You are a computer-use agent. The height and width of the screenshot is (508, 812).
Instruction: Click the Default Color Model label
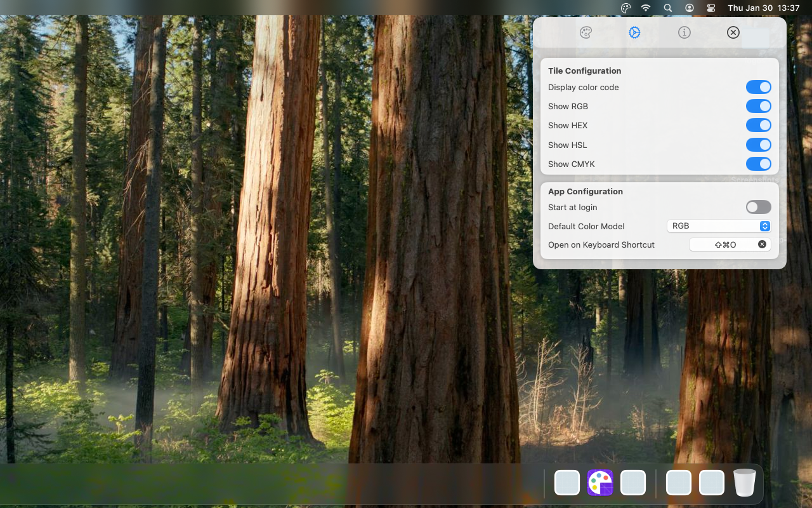click(x=586, y=226)
